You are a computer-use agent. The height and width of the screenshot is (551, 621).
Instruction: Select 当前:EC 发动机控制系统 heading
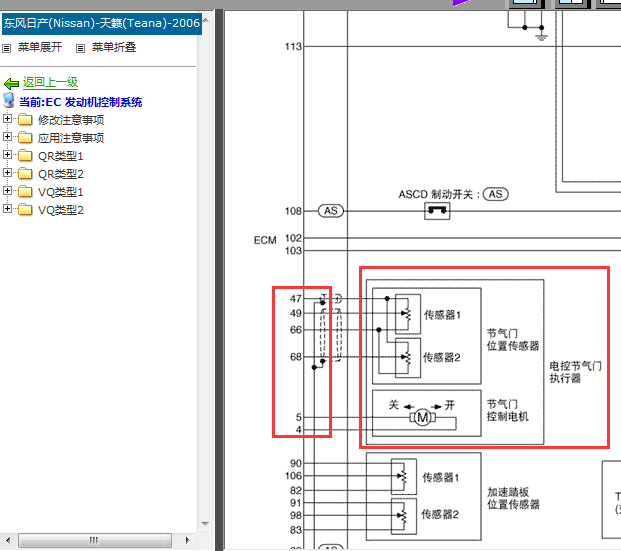tap(80, 102)
